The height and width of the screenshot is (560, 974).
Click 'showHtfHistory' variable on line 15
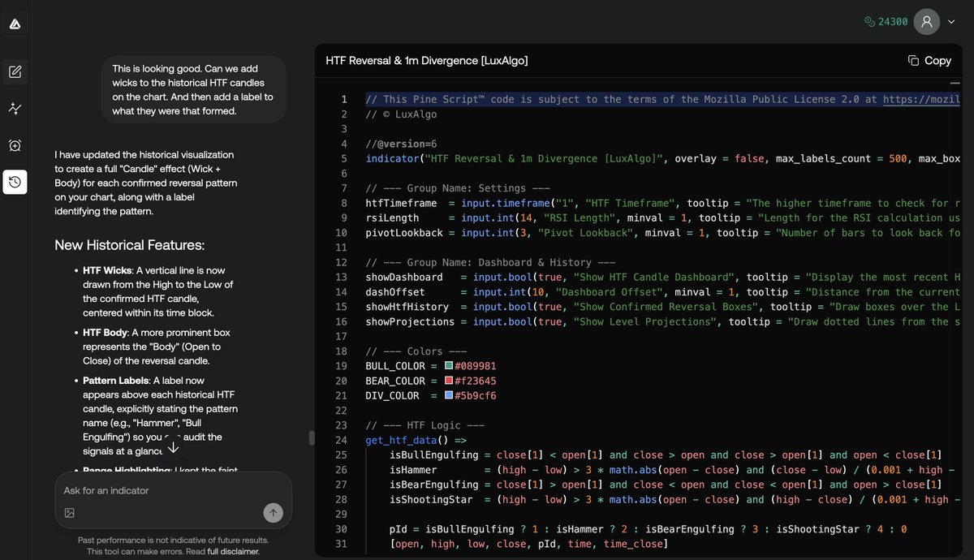[407, 307]
